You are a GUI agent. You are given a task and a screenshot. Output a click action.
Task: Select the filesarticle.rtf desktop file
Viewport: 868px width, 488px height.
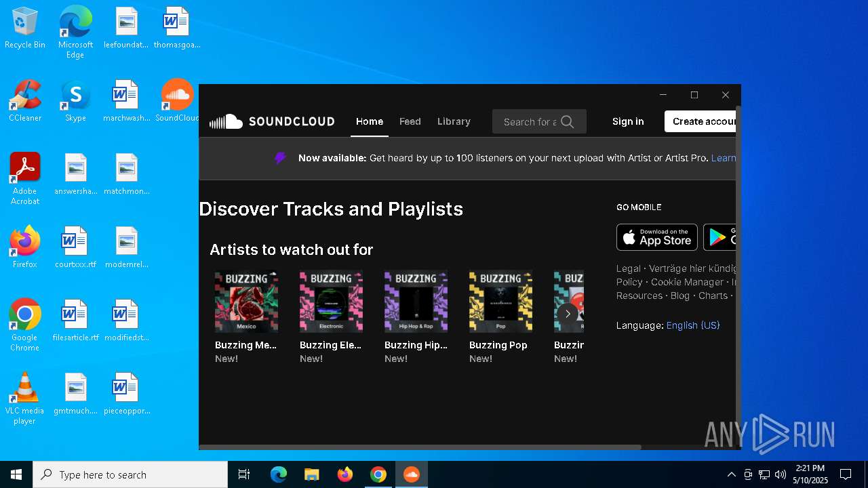[75, 321]
